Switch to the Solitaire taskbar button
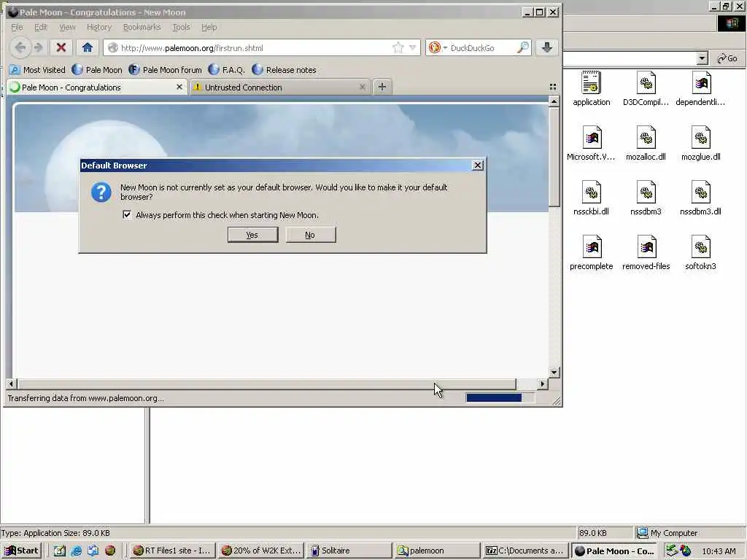 click(349, 551)
